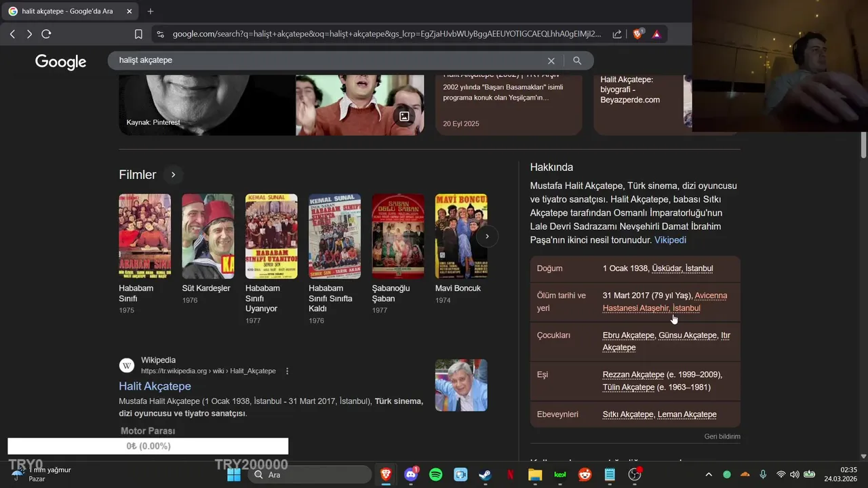Image resolution: width=868 pixels, height=488 pixels.
Task: Click the browser forward arrow
Action: [29, 34]
